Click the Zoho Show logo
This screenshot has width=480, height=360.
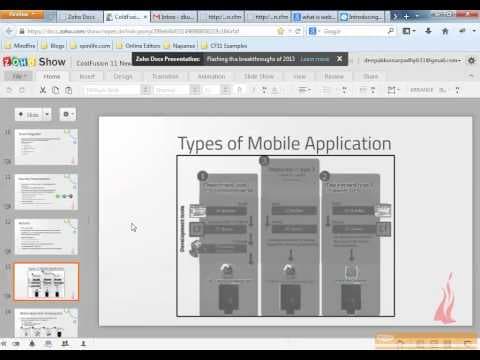[34, 62]
